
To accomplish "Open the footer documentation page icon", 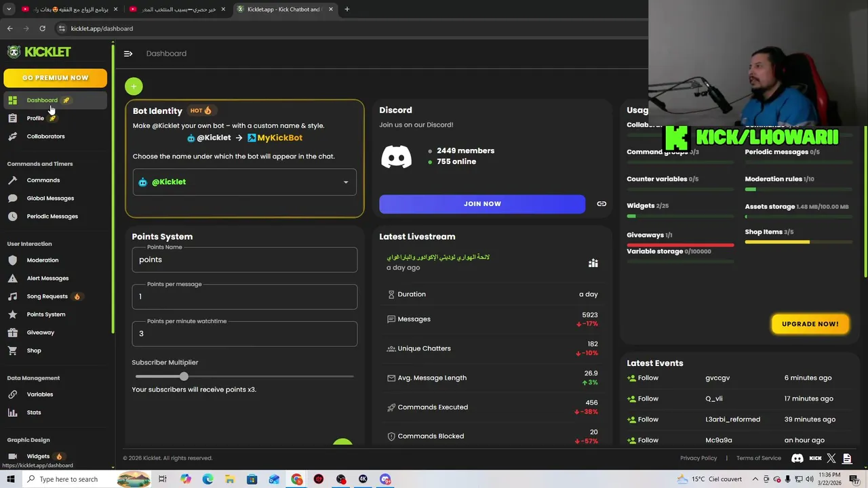I will 847,458.
